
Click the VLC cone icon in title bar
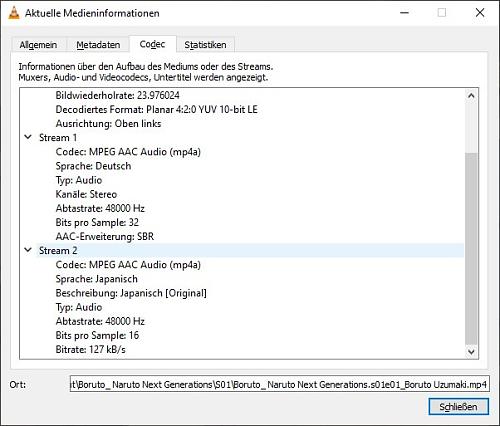(14, 13)
